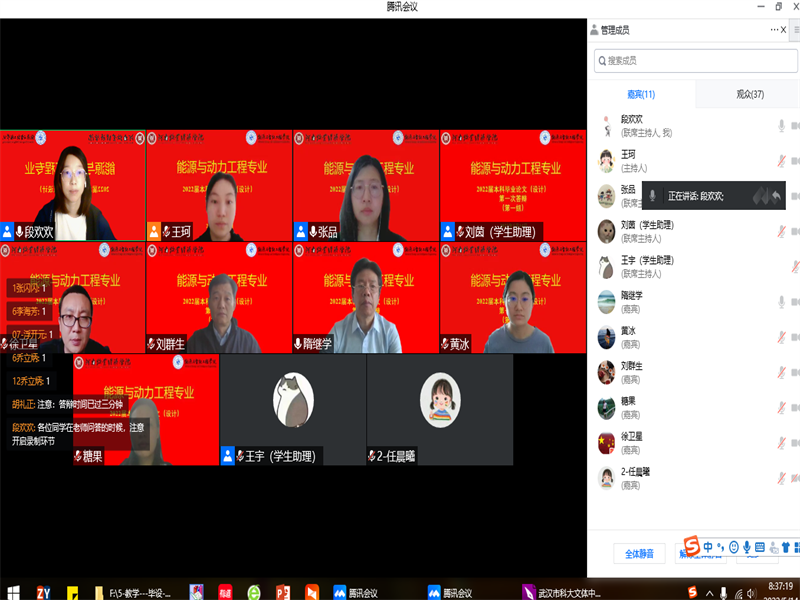This screenshot has height=600, width=800.
Task: Click the 搜索成员 search field
Action: [696, 61]
